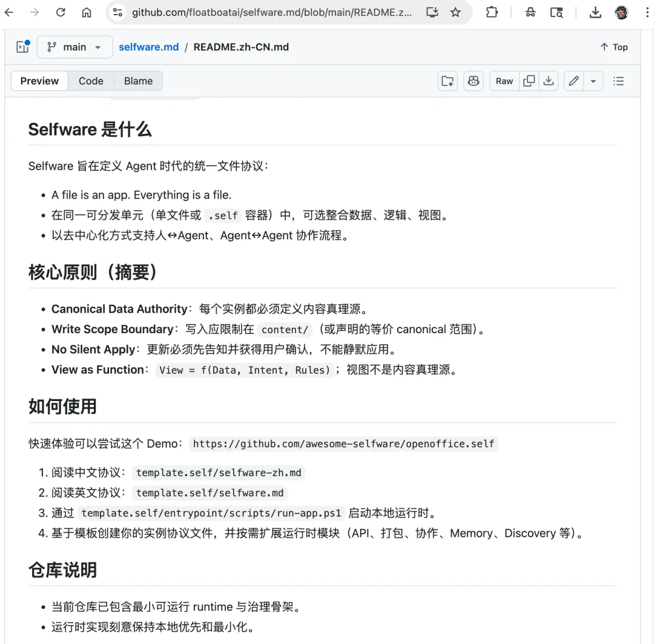Add file to workspace via folder icon
Screen dimensions: 654x644
click(447, 81)
